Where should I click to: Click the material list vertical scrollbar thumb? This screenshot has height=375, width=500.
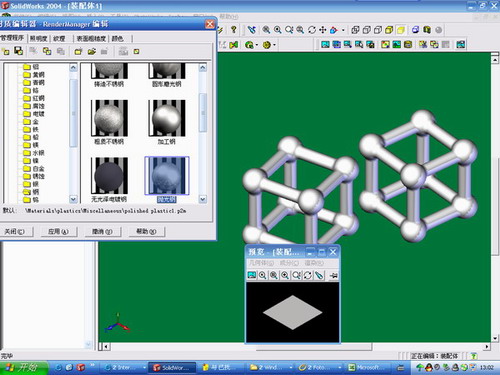coord(202,112)
